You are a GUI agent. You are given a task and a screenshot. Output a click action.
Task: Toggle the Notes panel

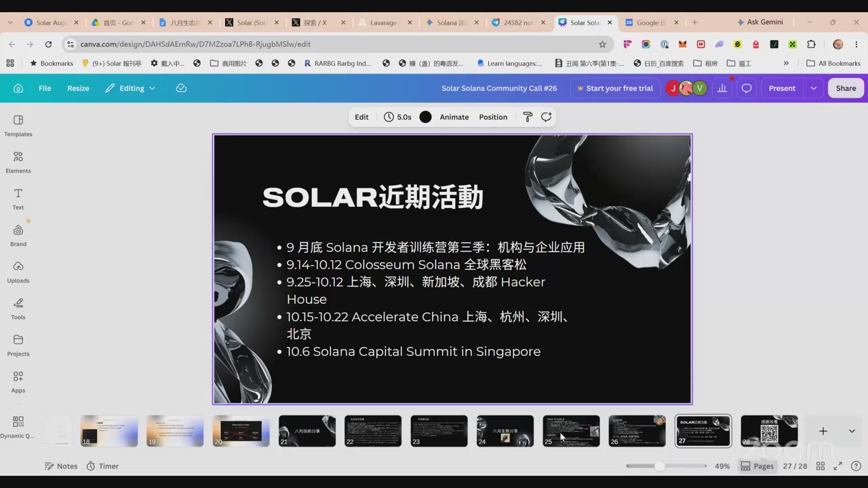pyautogui.click(x=61, y=466)
